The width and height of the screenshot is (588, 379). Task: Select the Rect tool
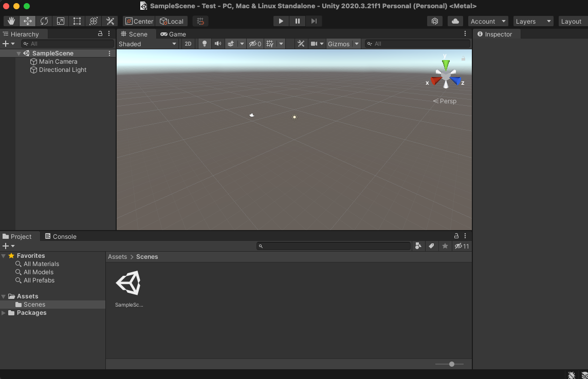77,21
